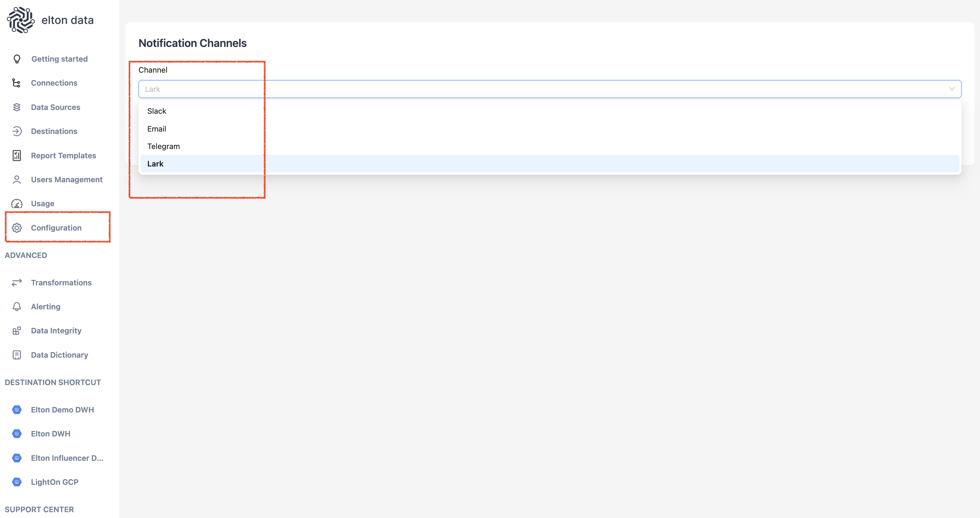Viewport: 980px width, 518px height.
Task: Open the Alerting page
Action: [x=46, y=306]
